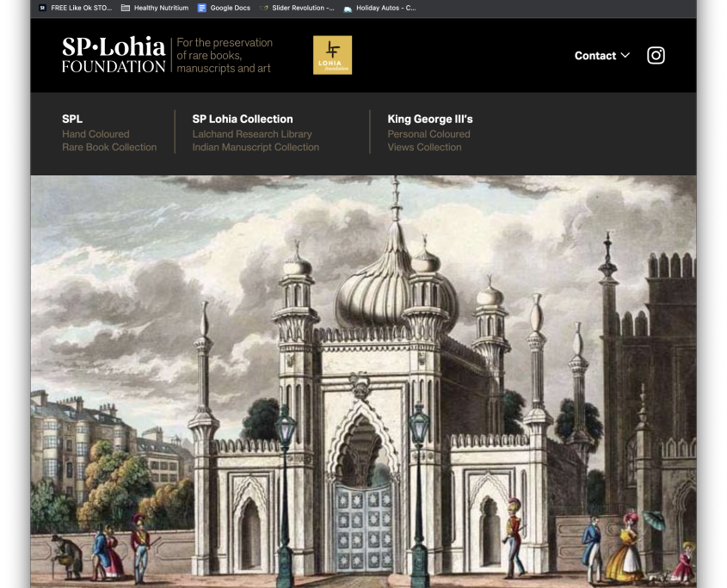Open the Instagram icon link

tap(656, 56)
